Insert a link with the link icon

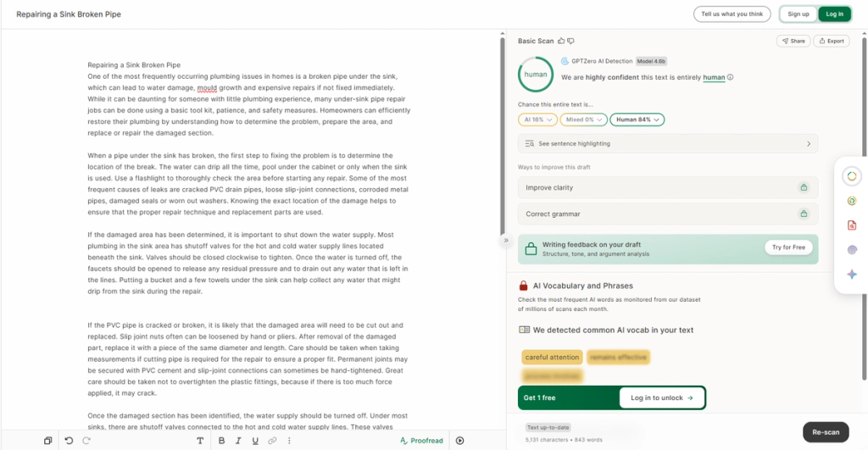click(272, 441)
